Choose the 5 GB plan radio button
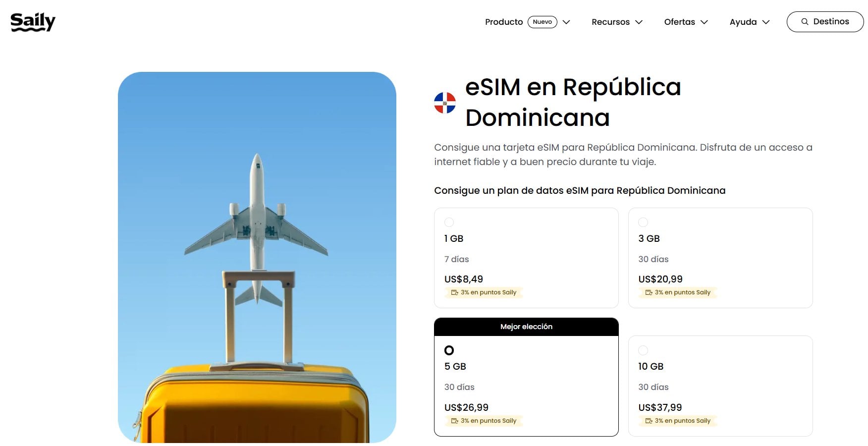 (x=449, y=350)
